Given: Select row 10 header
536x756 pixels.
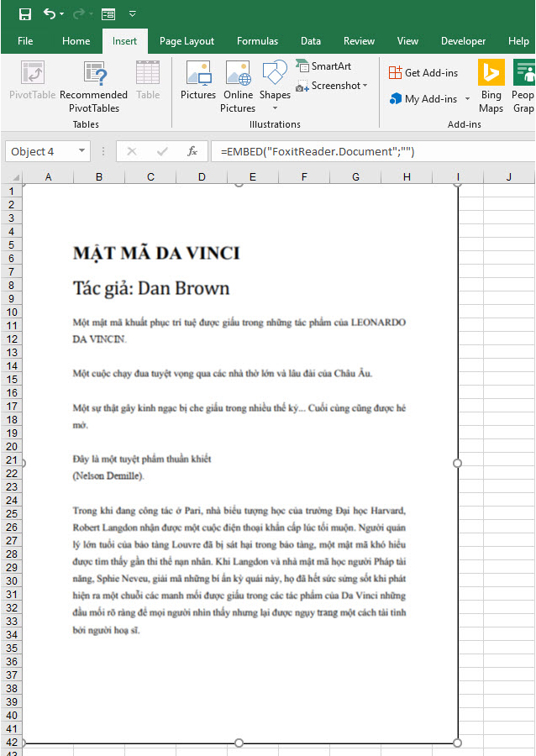Looking at the screenshot, I should [12, 312].
